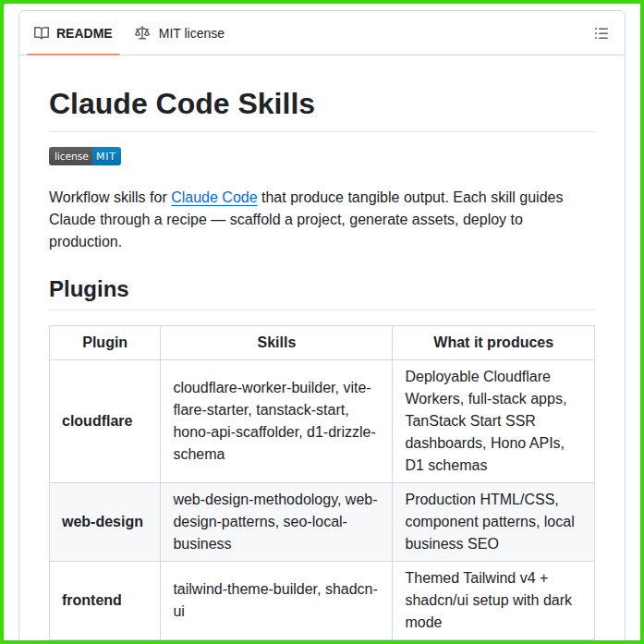Click the frontend plugin cell
This screenshot has height=644, width=644.
(104, 600)
